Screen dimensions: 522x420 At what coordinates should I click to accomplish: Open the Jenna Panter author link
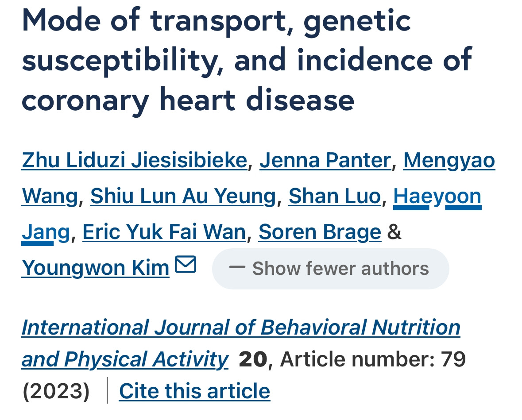pyautogui.click(x=325, y=160)
